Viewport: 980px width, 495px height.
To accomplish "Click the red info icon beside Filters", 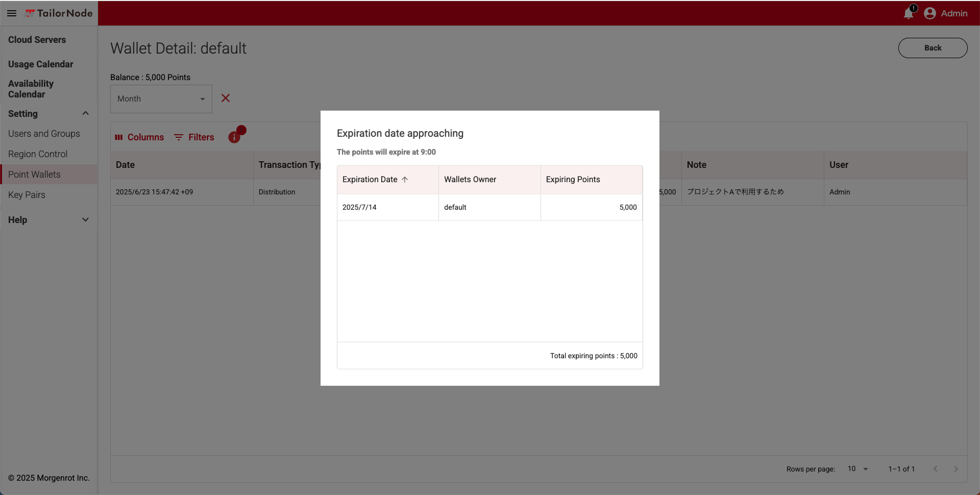I will tap(234, 137).
